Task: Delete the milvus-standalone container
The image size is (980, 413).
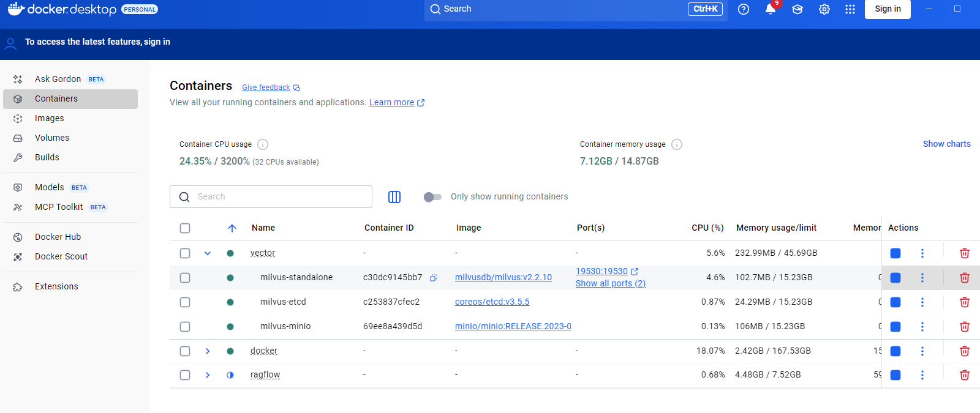Action: point(965,278)
